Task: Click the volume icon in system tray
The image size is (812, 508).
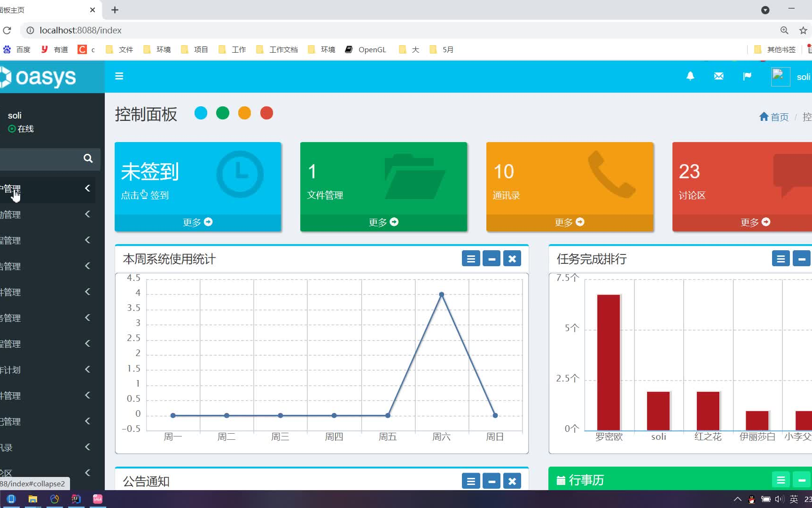Action: click(780, 499)
